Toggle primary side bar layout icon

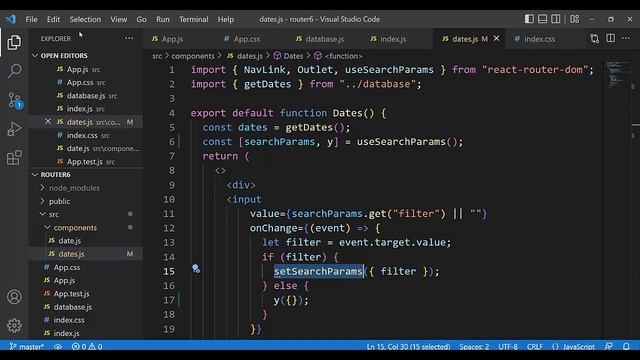point(529,19)
